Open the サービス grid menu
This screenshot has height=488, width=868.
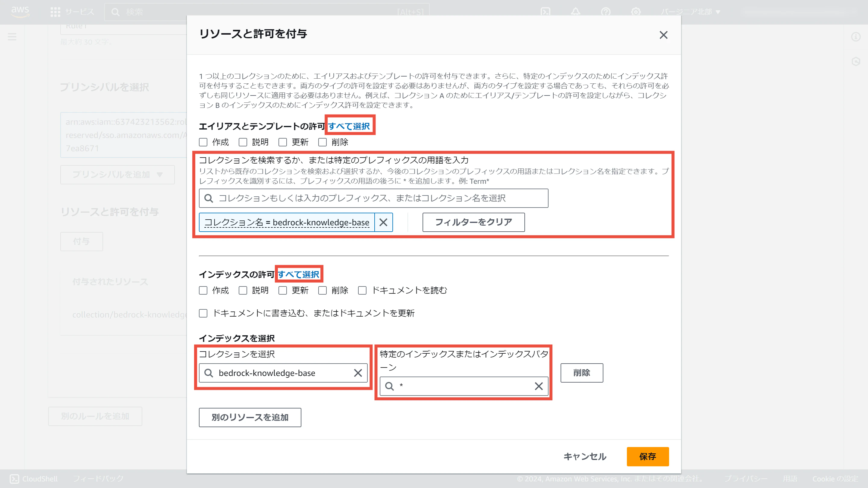click(72, 12)
